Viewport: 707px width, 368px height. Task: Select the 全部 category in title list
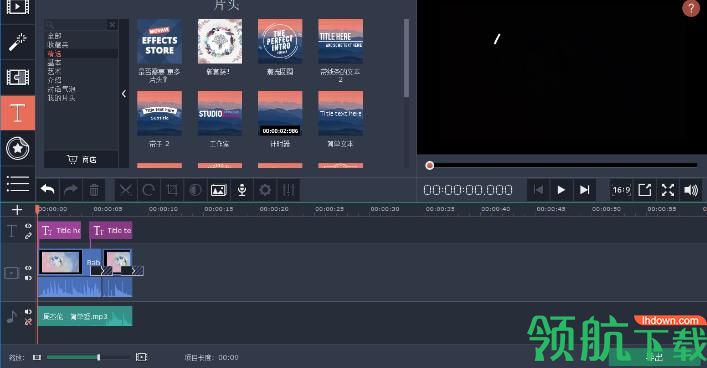pyautogui.click(x=55, y=36)
